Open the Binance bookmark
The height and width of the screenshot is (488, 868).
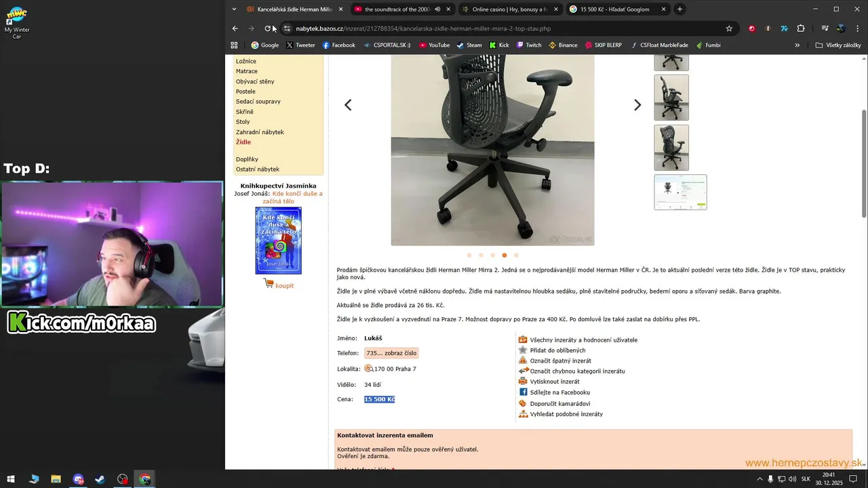coord(563,45)
